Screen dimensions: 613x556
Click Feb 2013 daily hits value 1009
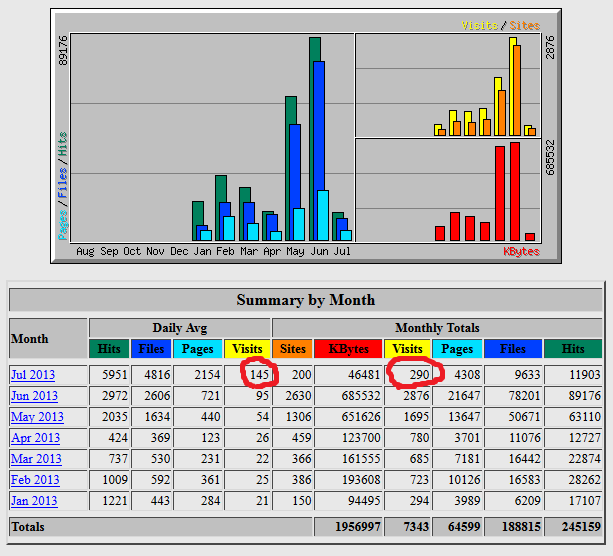(x=115, y=480)
